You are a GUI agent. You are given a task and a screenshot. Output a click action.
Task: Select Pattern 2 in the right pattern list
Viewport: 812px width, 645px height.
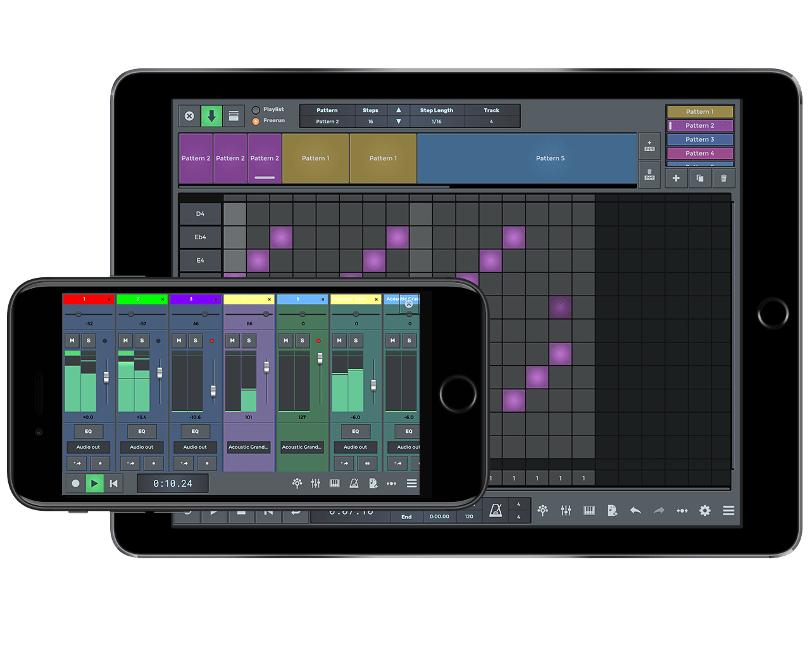[x=700, y=126]
